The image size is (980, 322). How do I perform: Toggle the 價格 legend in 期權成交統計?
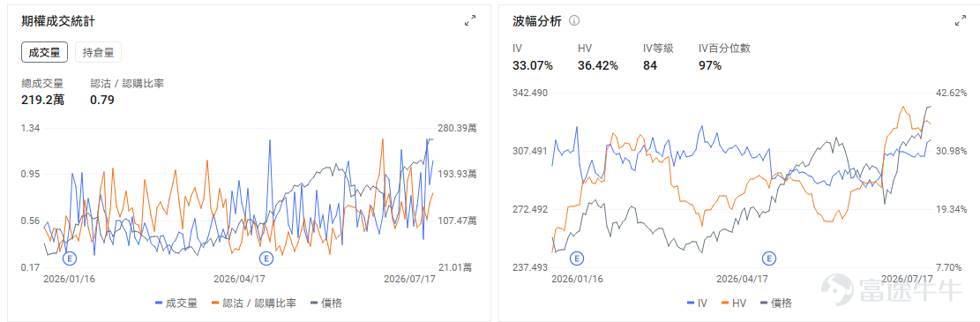click(x=326, y=303)
